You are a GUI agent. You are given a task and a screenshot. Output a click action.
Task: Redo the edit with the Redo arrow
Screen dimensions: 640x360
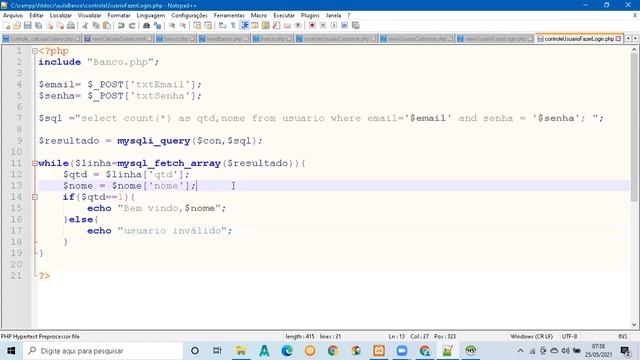point(132,25)
